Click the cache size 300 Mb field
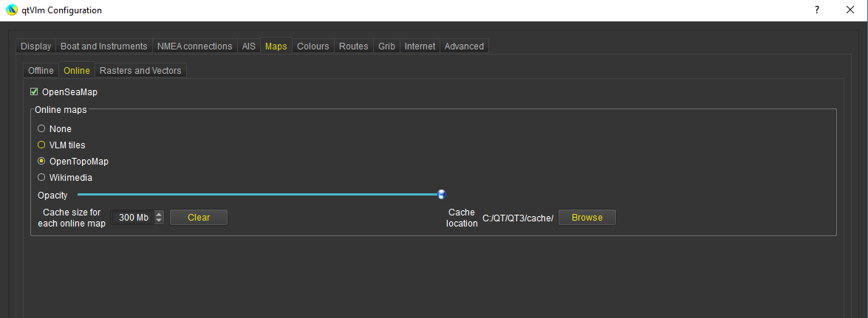The height and width of the screenshot is (318, 868). 133,218
